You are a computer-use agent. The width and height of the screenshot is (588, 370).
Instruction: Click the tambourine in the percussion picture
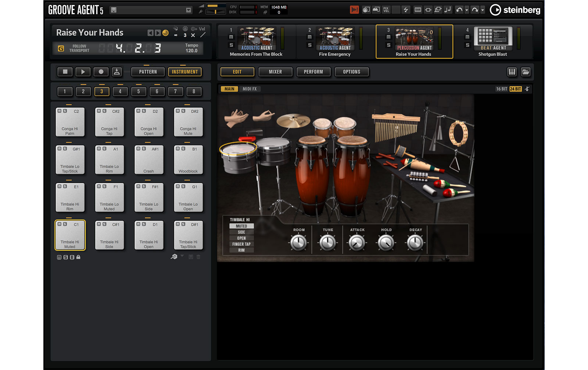coord(458,133)
